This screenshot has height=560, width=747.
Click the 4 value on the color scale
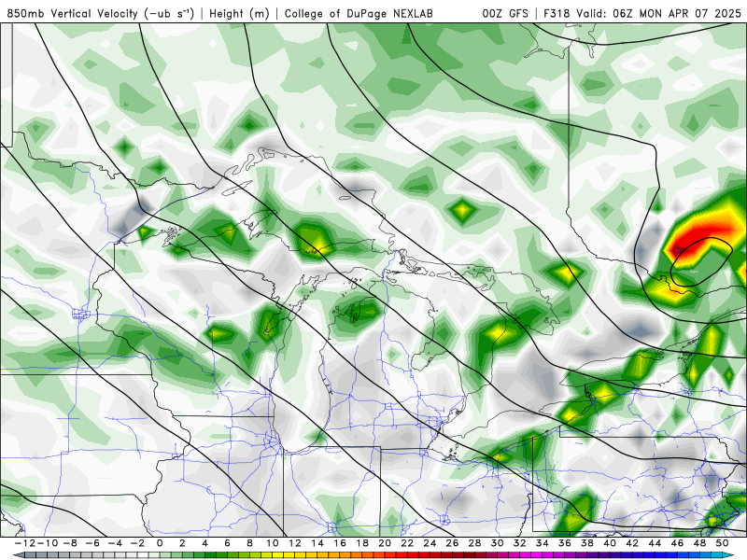tap(204, 543)
